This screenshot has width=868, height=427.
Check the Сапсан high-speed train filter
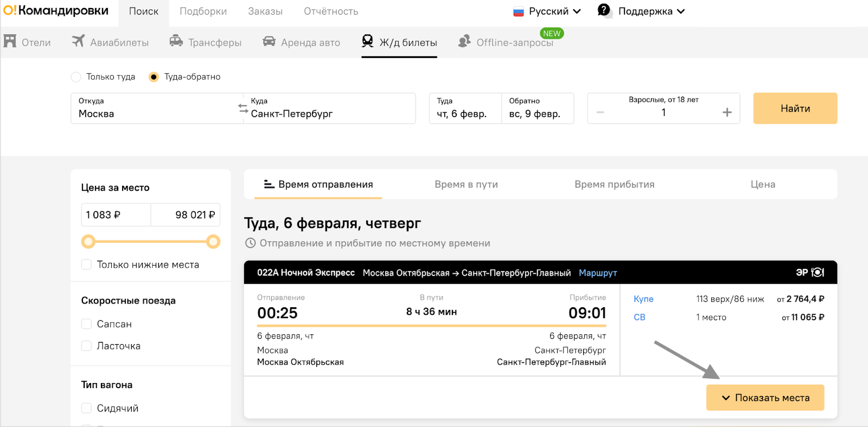(86, 324)
